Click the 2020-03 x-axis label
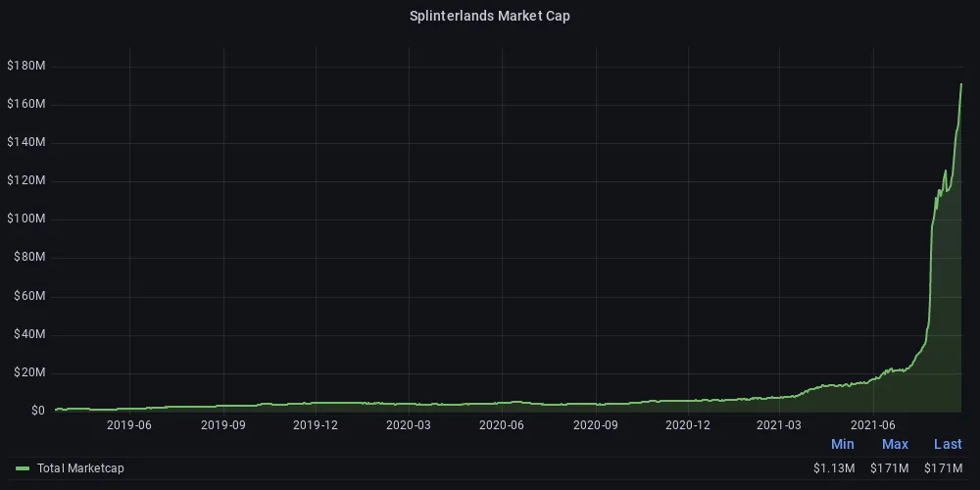The height and width of the screenshot is (490, 980). click(409, 425)
